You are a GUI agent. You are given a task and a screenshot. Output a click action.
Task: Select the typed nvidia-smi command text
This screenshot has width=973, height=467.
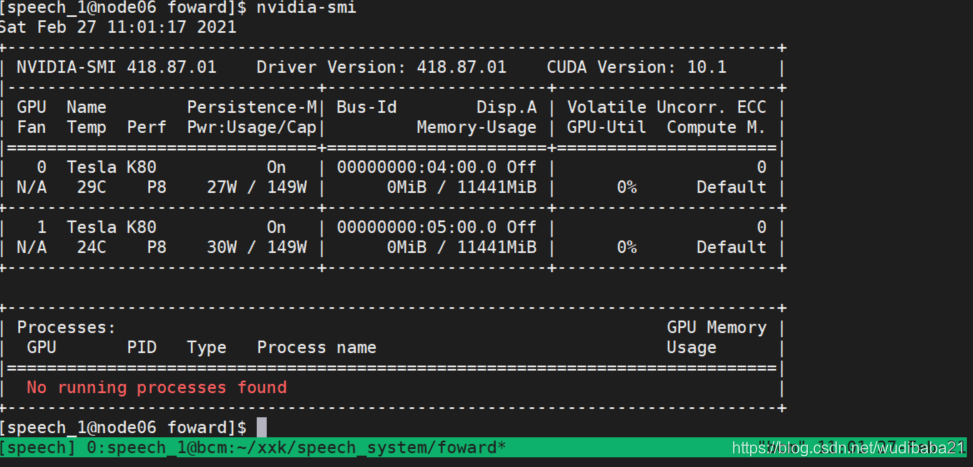[307, 8]
